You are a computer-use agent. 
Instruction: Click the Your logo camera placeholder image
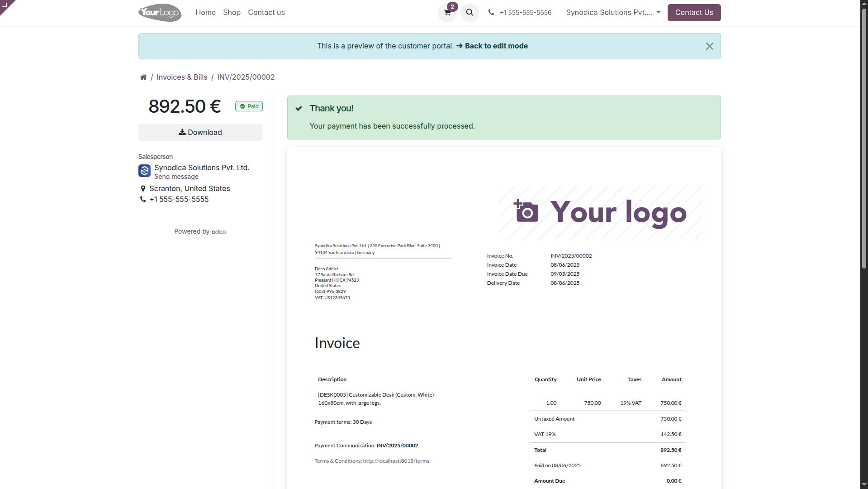coord(600,212)
